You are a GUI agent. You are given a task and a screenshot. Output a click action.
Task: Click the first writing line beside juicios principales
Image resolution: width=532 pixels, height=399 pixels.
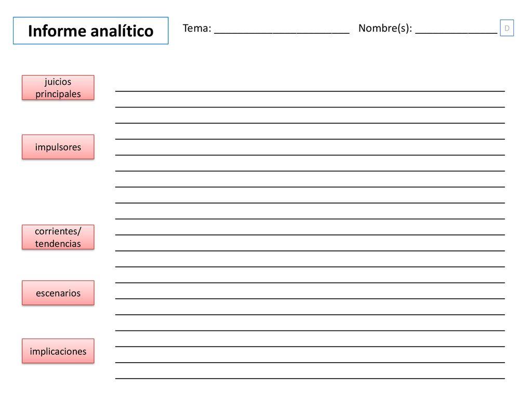coord(310,91)
